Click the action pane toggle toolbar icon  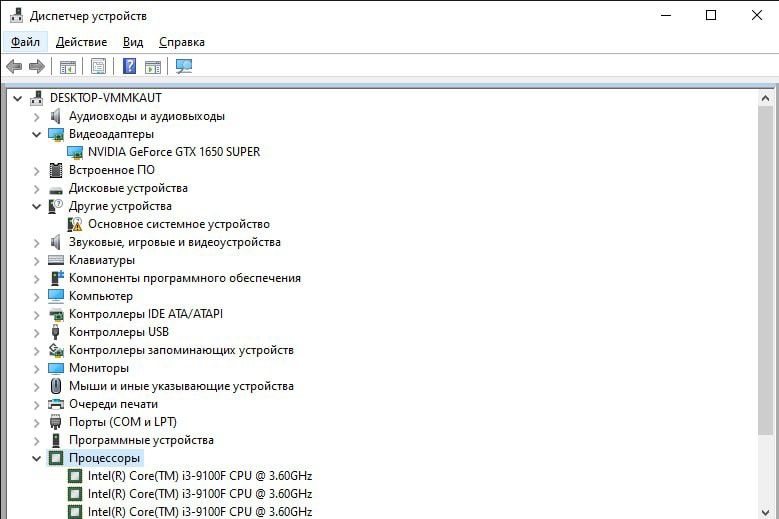[153, 66]
